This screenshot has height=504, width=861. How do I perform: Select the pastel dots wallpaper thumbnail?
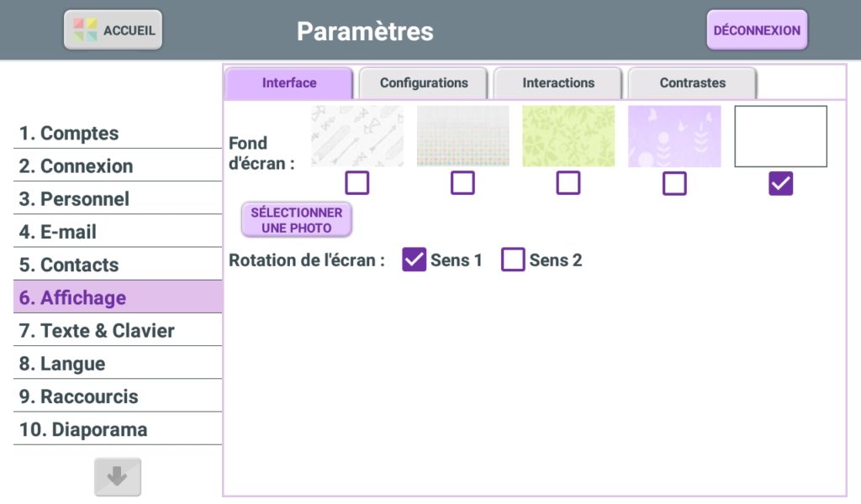click(x=462, y=136)
